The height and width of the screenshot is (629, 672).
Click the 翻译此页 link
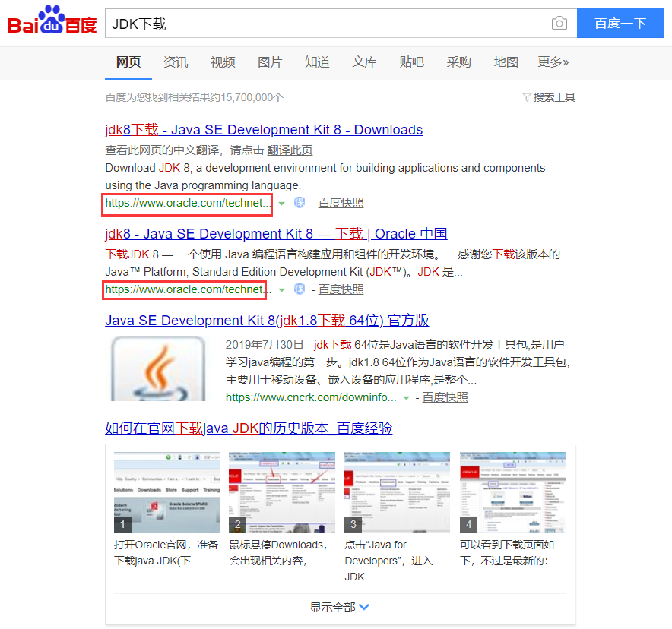point(290,150)
